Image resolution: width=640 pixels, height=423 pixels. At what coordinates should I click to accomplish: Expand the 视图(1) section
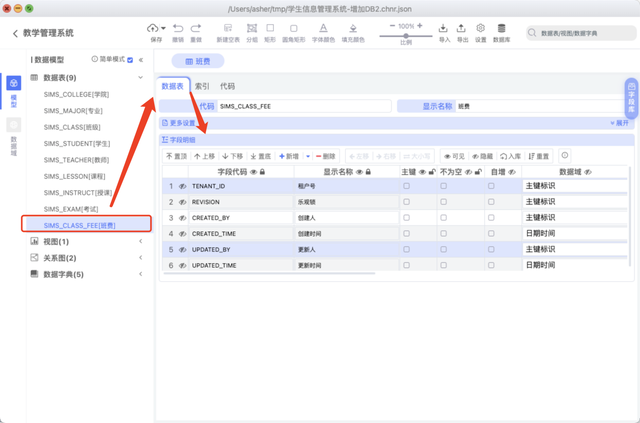pos(140,241)
